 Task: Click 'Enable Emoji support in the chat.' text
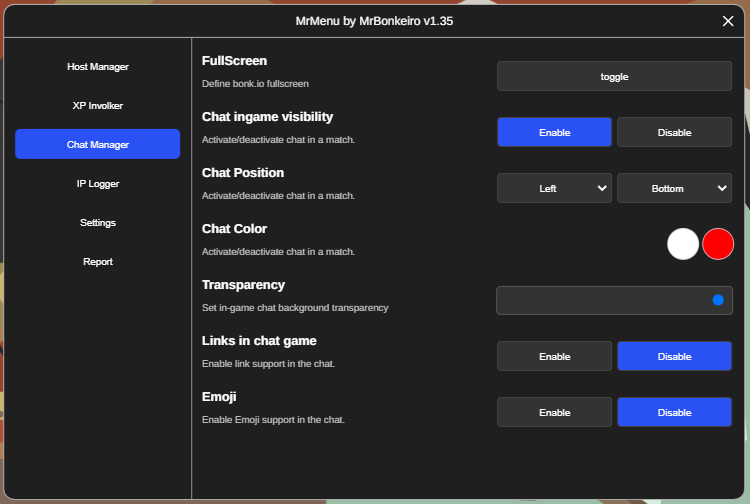coord(273,419)
